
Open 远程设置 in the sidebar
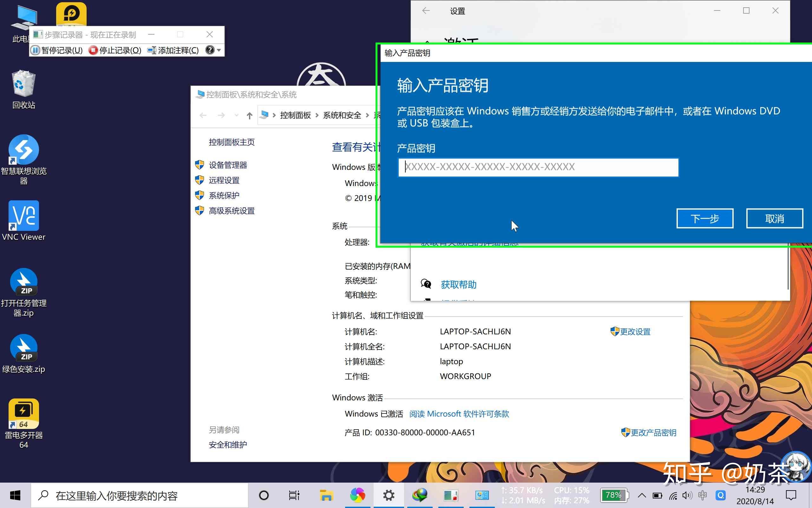224,180
